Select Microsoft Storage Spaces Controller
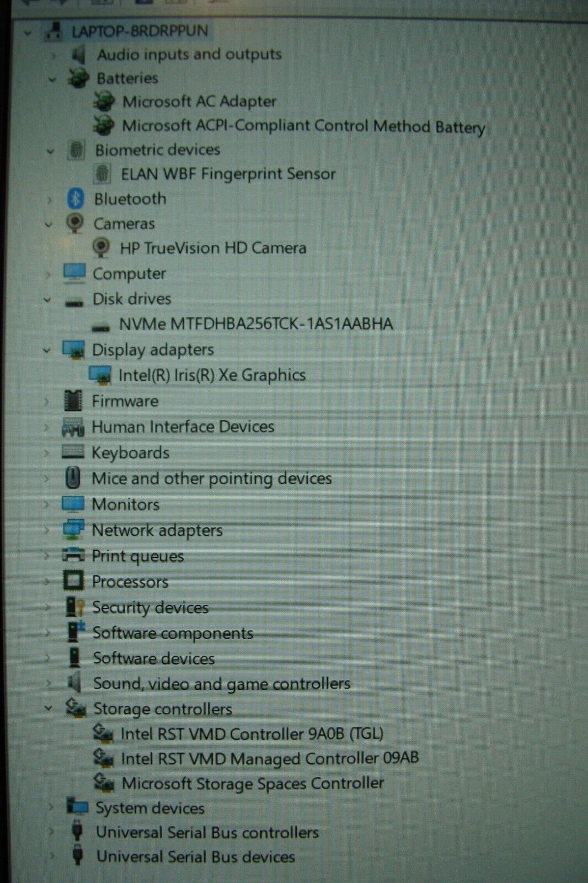The image size is (588, 883). coord(252,783)
